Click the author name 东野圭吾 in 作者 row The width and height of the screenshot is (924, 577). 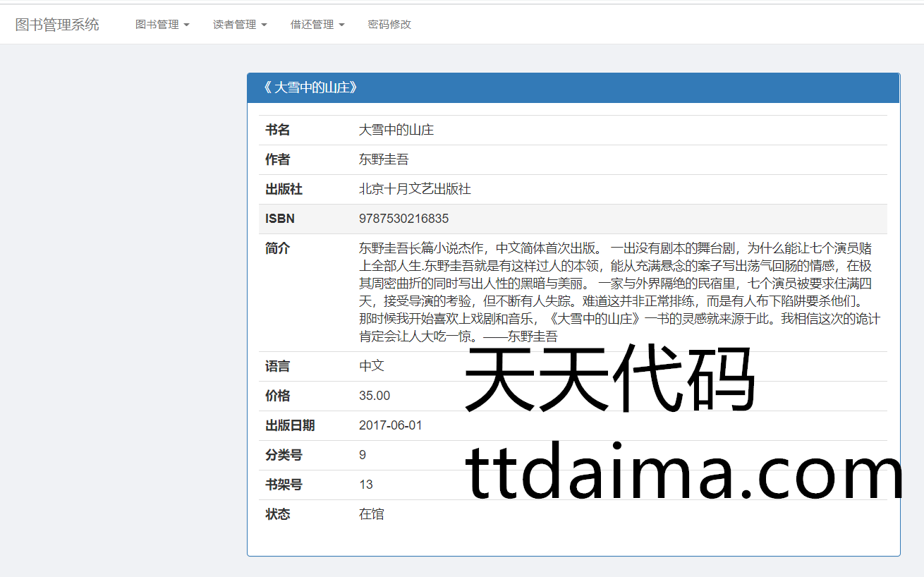point(384,160)
